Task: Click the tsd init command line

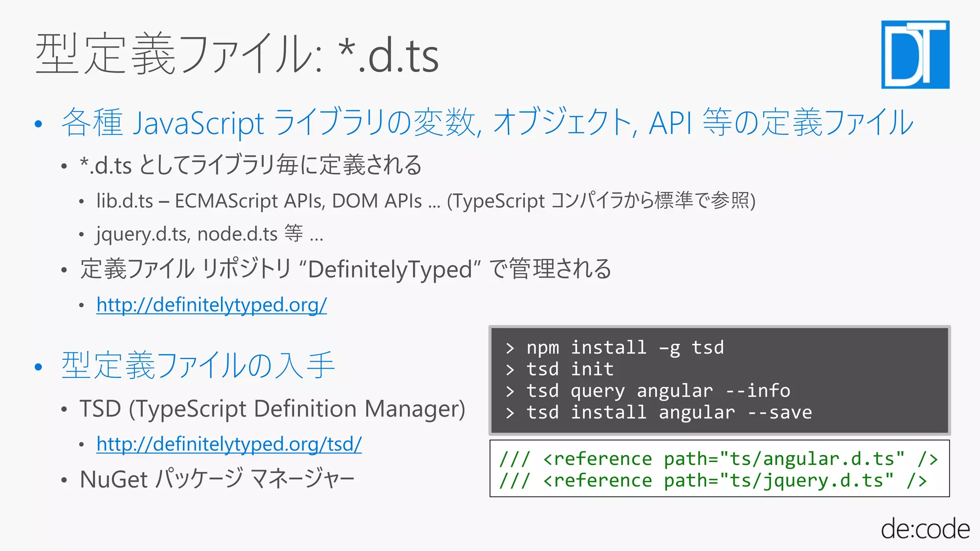Action: click(x=560, y=369)
